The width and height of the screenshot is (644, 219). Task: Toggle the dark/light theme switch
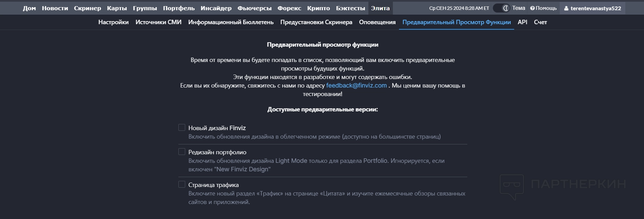pos(501,8)
